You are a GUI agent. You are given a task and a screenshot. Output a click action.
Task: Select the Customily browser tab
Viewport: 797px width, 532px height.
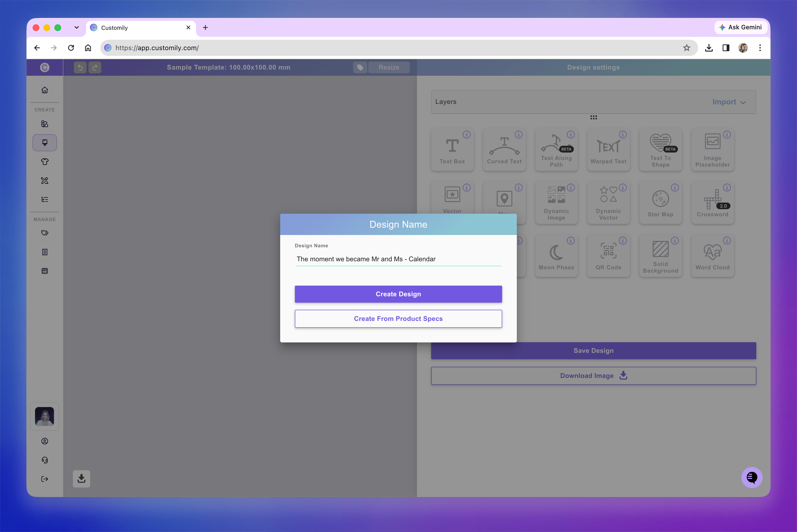141,27
